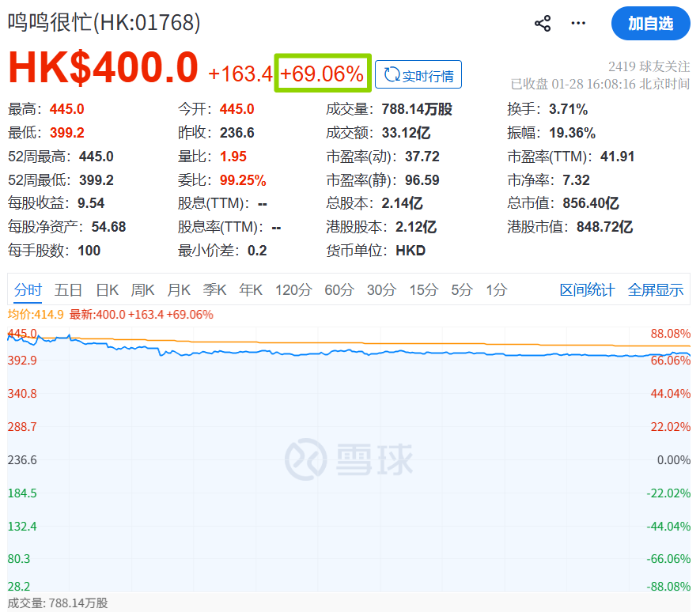
Task: Click the highlighted +69.06% change value
Action: tap(322, 72)
